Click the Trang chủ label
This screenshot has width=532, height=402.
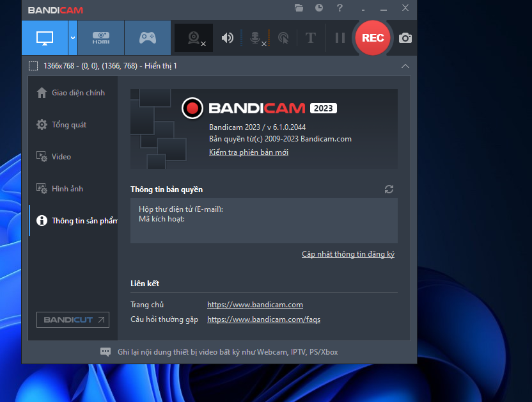pos(147,305)
